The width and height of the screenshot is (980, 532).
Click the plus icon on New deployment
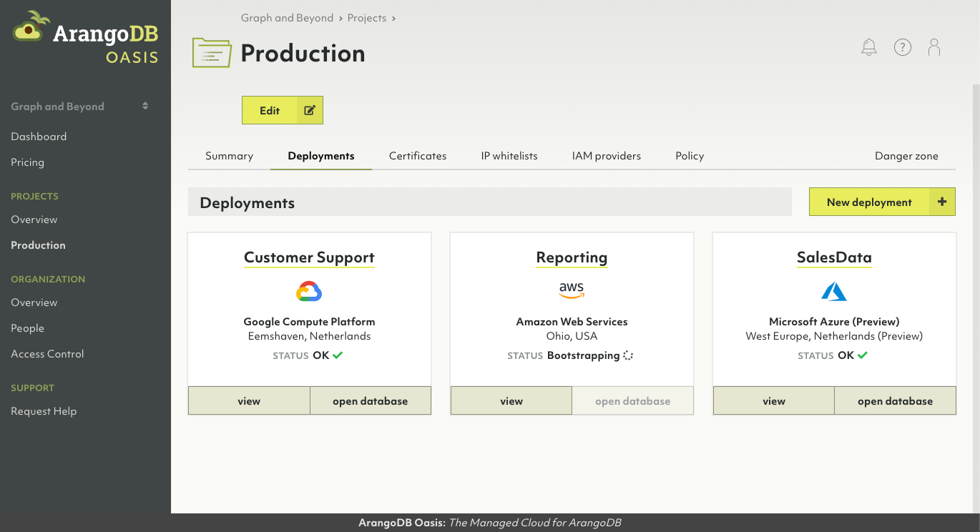(942, 202)
